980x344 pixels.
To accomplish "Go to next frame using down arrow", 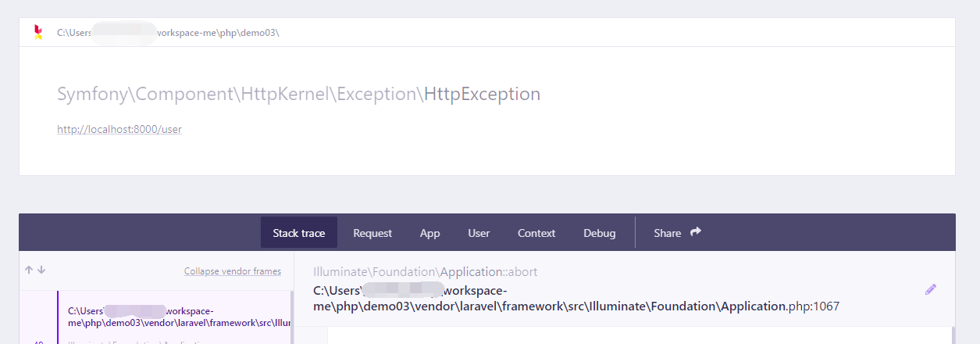I will [x=41, y=270].
